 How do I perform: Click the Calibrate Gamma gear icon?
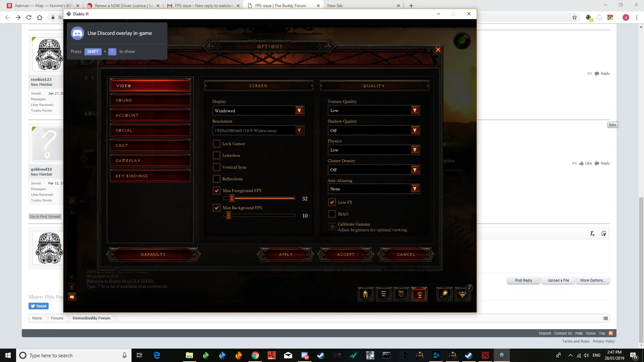pos(332,227)
